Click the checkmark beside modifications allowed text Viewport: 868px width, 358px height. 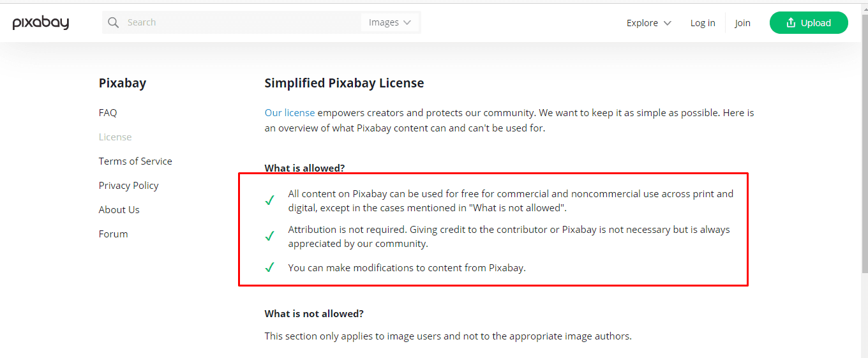pos(269,267)
